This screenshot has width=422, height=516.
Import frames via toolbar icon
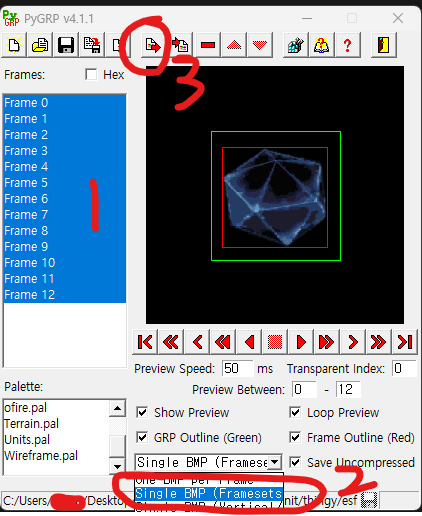point(180,45)
